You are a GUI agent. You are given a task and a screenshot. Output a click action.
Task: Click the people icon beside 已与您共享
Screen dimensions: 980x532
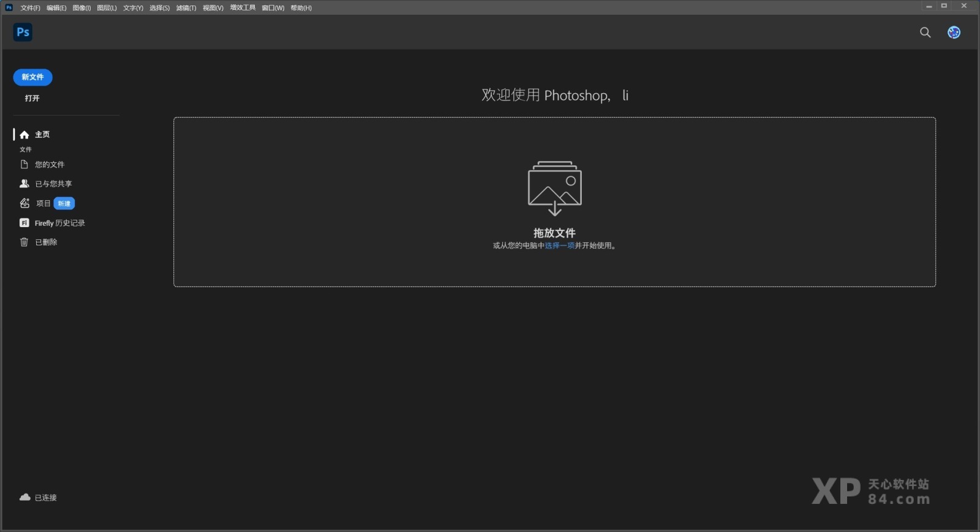coord(24,184)
